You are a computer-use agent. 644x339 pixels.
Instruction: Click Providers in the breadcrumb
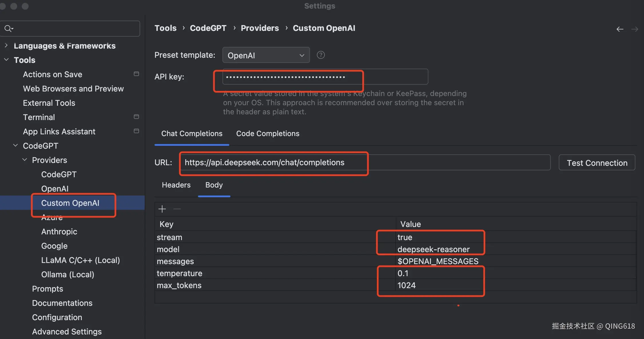coord(260,28)
